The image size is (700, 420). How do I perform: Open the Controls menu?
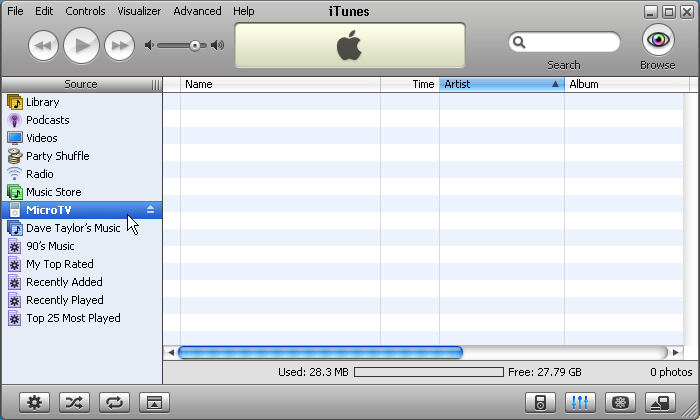click(85, 11)
